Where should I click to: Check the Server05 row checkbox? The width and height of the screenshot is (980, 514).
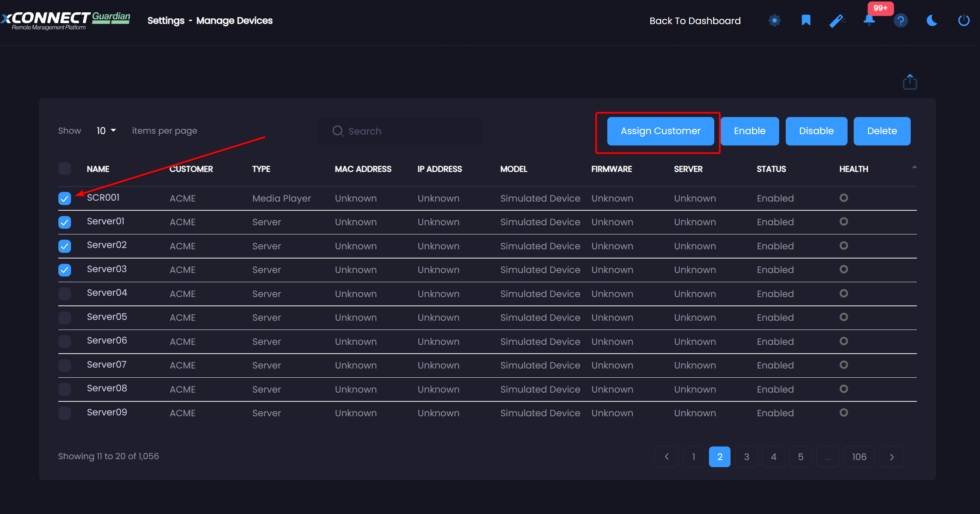64,318
